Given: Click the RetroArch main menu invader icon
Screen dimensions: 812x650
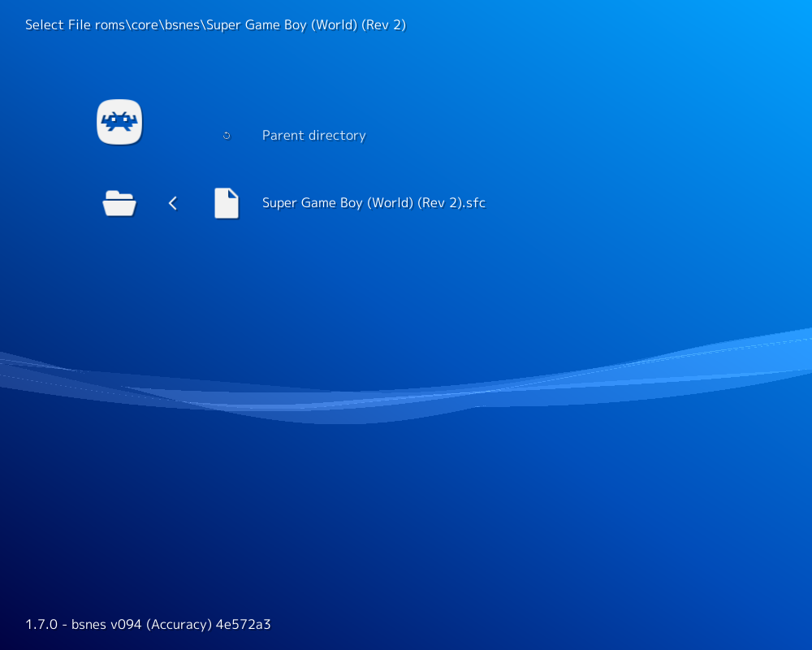Looking at the screenshot, I should [119, 122].
